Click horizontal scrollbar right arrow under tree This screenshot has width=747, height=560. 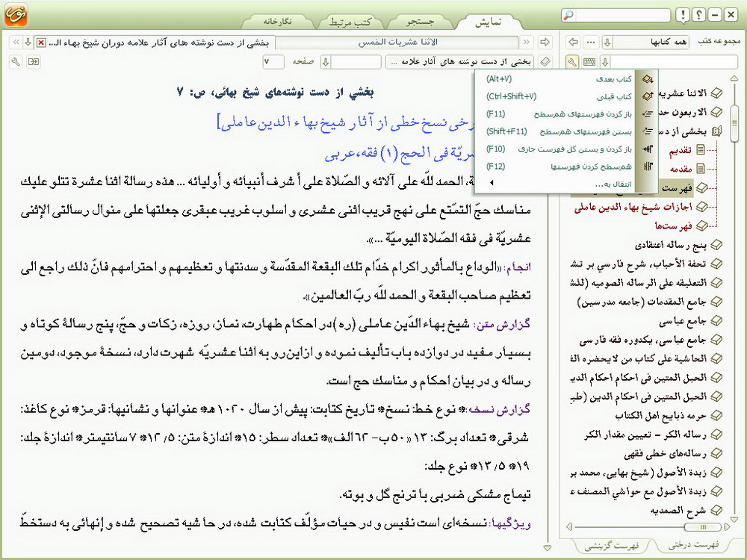pyautogui.click(x=727, y=527)
